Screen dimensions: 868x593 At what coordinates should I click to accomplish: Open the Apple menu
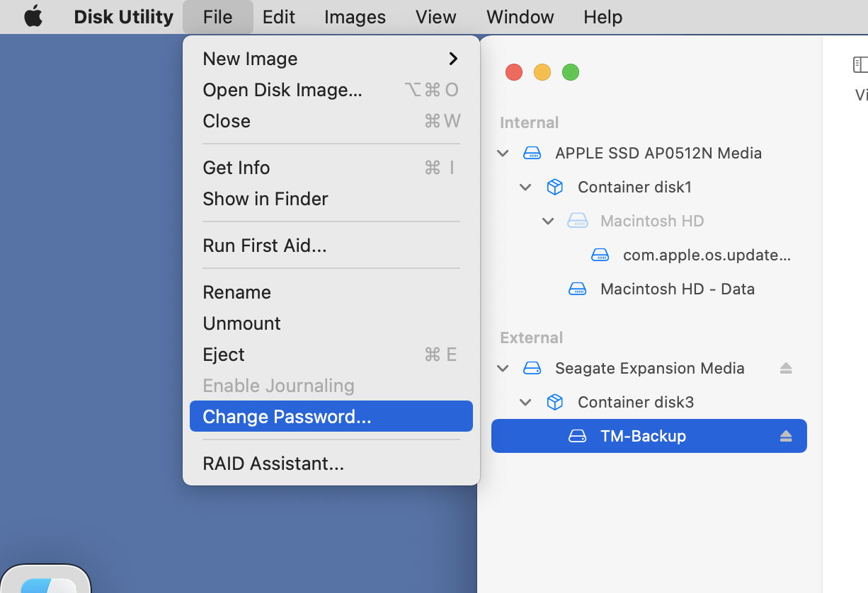pyautogui.click(x=33, y=16)
